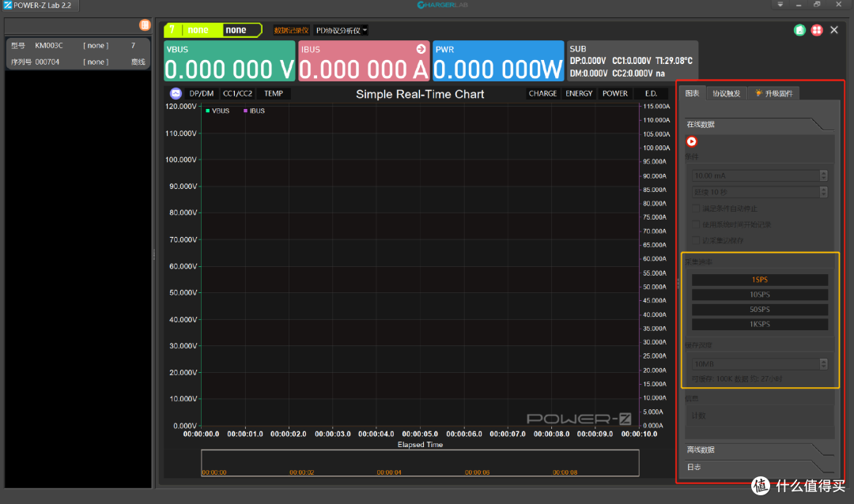This screenshot has width=854, height=504.
Task: Switch to the 图表 tab
Action: coord(692,93)
